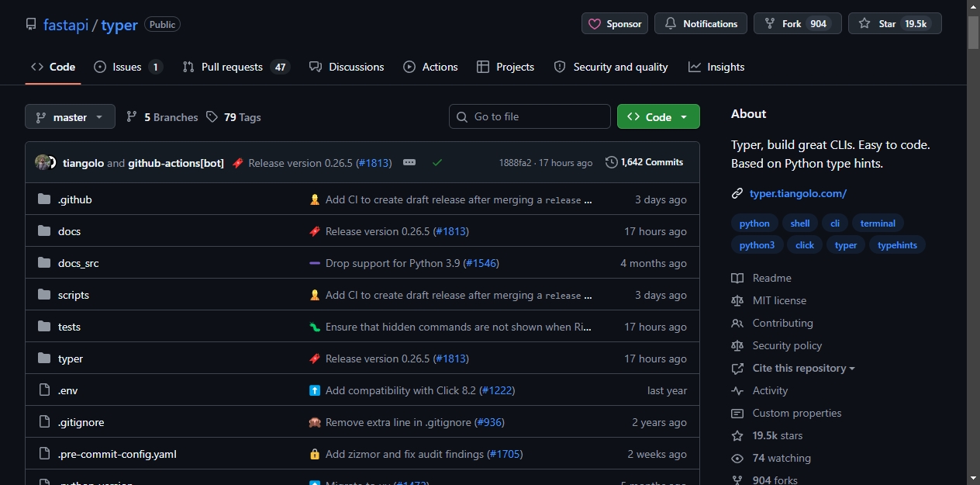Open the Pull requests tab
This screenshot has height=485, width=980.
click(x=236, y=67)
